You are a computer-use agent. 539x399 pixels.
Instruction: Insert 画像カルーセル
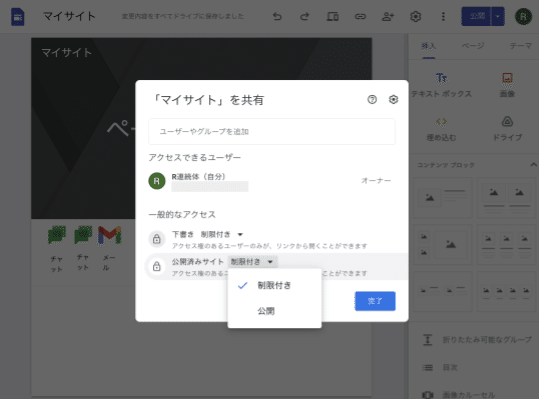[459, 395]
